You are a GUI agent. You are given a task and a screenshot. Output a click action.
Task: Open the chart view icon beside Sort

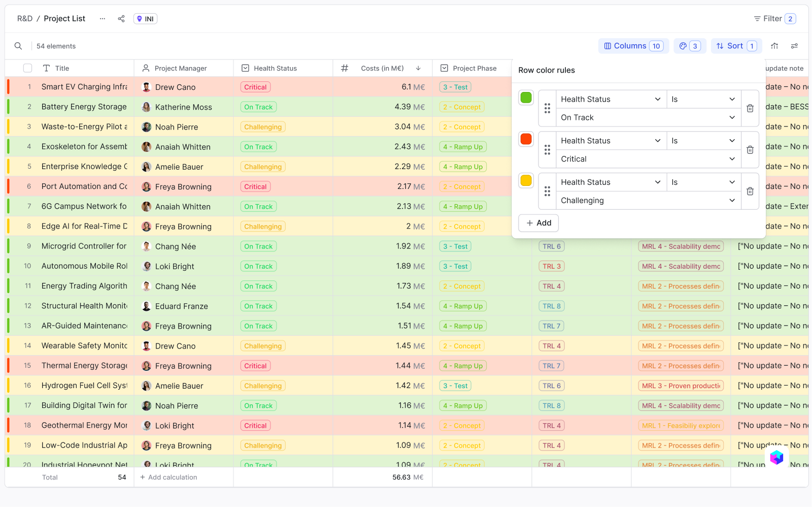click(x=774, y=46)
